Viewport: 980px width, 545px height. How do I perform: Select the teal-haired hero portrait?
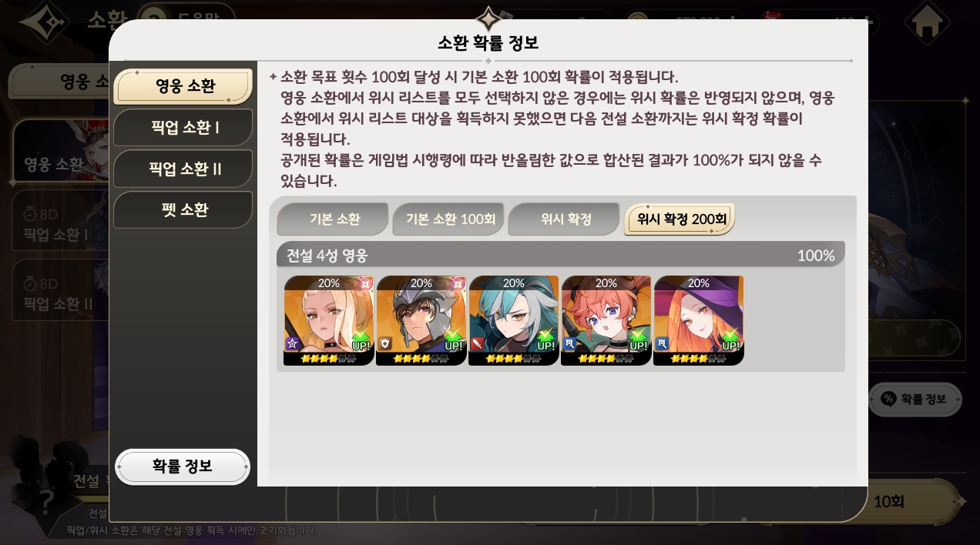point(514,320)
